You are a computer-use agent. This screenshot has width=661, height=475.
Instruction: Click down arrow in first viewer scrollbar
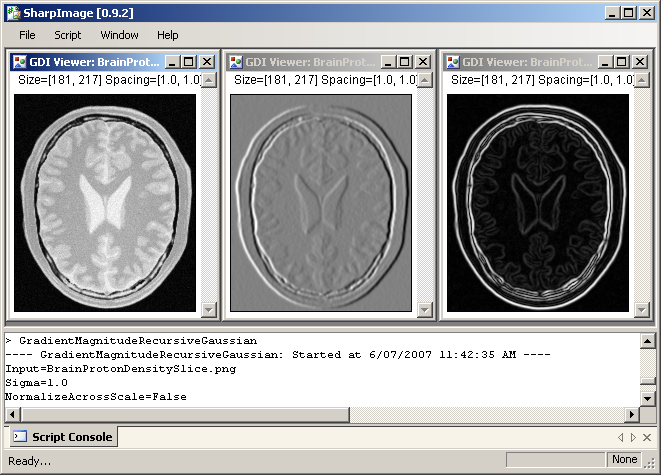click(x=208, y=309)
